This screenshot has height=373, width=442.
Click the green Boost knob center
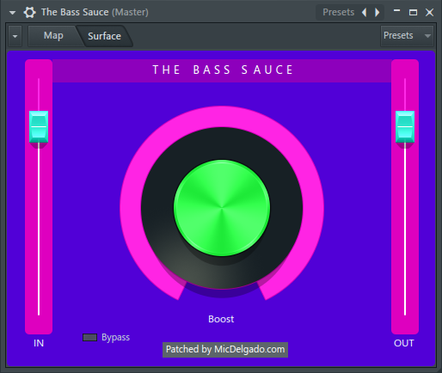(x=222, y=208)
